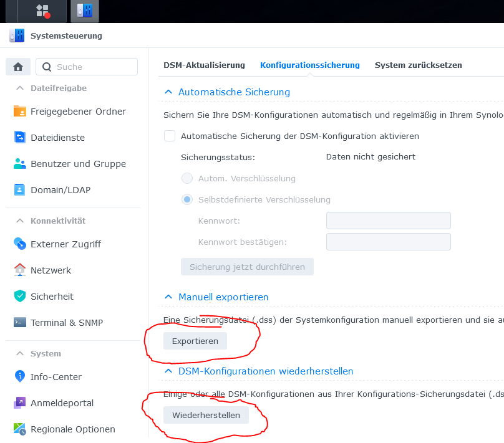
Task: Open Freigegebener Ordner folder icon
Action: coord(20,112)
